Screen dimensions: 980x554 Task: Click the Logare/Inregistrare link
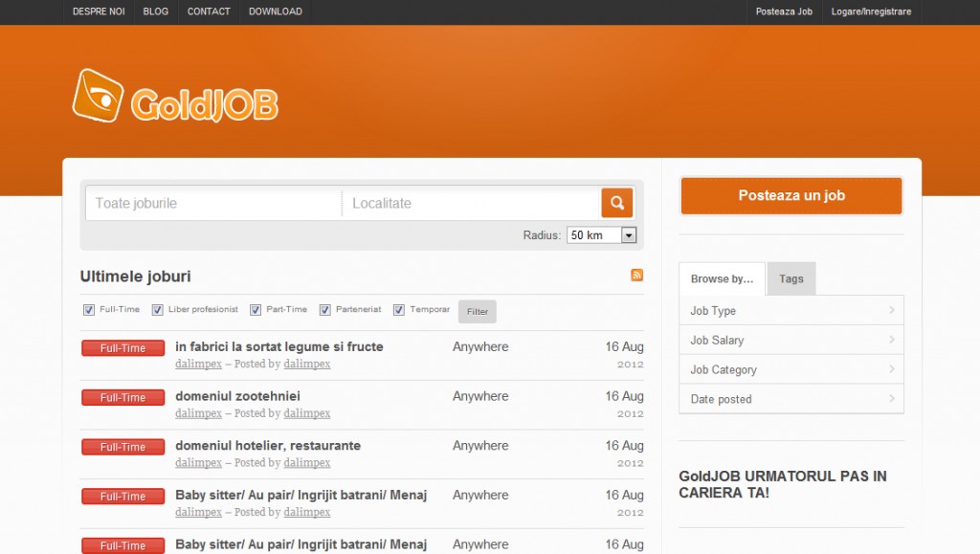click(x=871, y=11)
